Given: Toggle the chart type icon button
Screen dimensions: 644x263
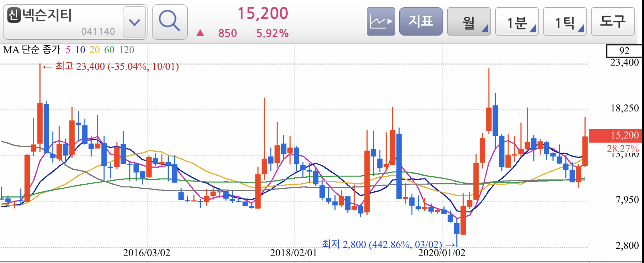Looking at the screenshot, I should [381, 22].
